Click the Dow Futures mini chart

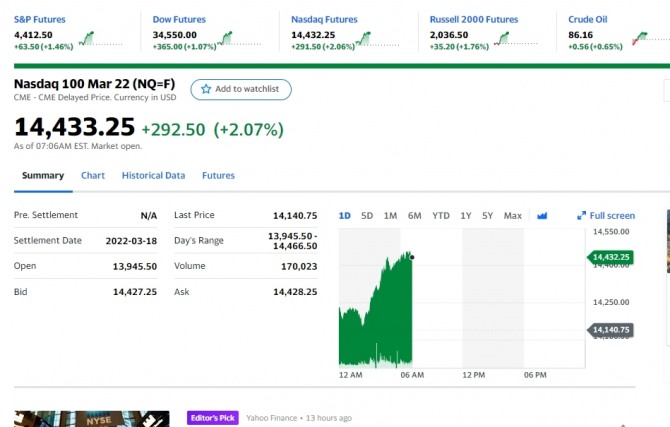[x=227, y=38]
